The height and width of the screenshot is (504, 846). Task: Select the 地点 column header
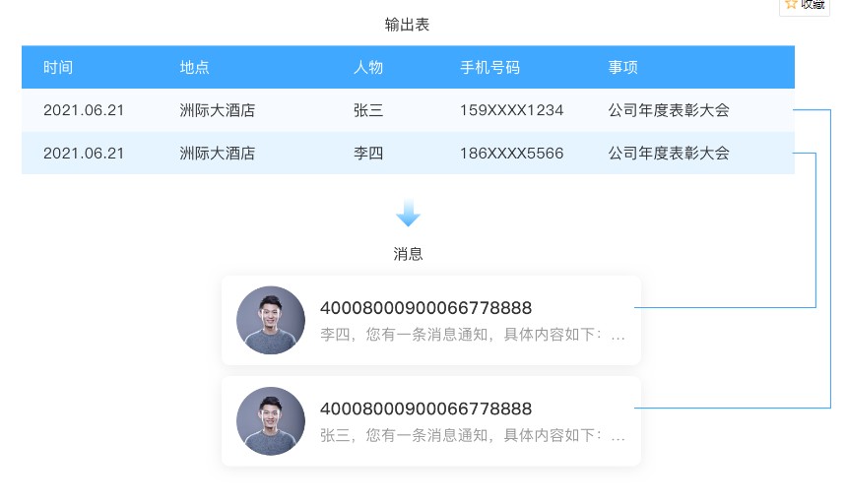click(x=194, y=67)
